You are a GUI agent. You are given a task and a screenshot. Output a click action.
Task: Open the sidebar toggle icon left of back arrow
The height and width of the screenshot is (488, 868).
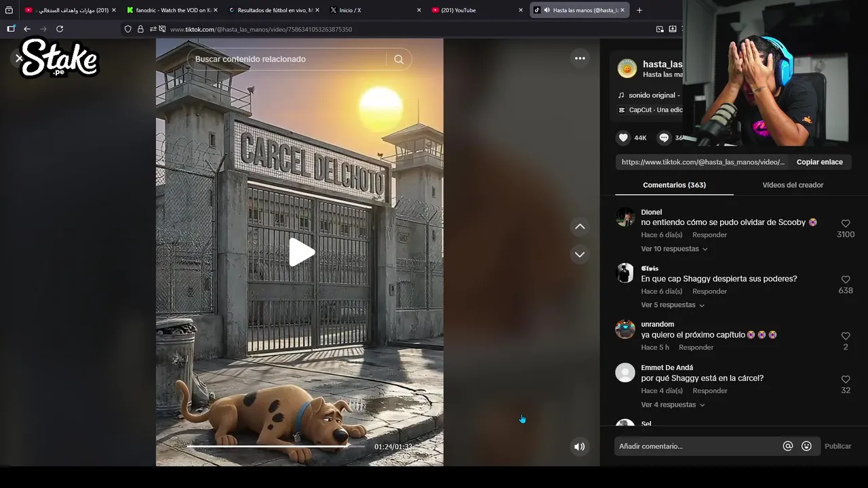point(11,29)
